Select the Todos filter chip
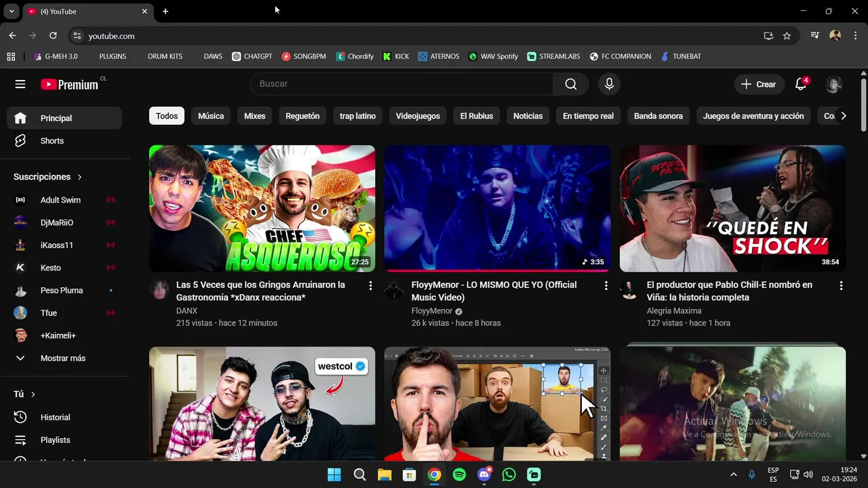Viewport: 868px width, 488px height. 167,116
